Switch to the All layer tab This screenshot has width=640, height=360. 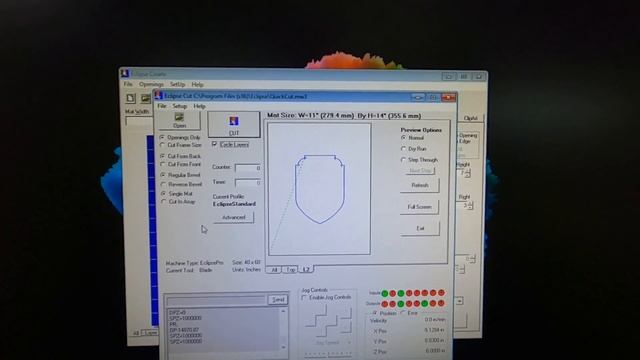point(274,270)
